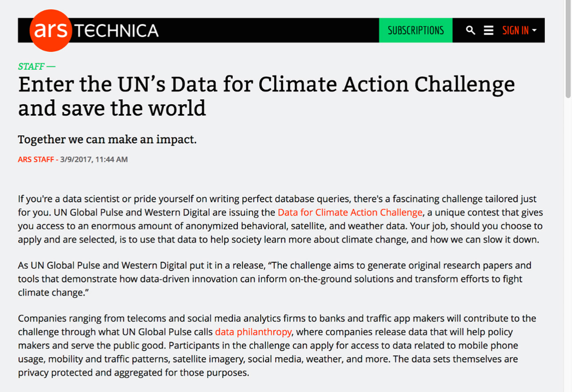The width and height of the screenshot is (572, 392).
Task: Click the 3/9/2017, 11:44 AM timestamp
Action: 94,160
